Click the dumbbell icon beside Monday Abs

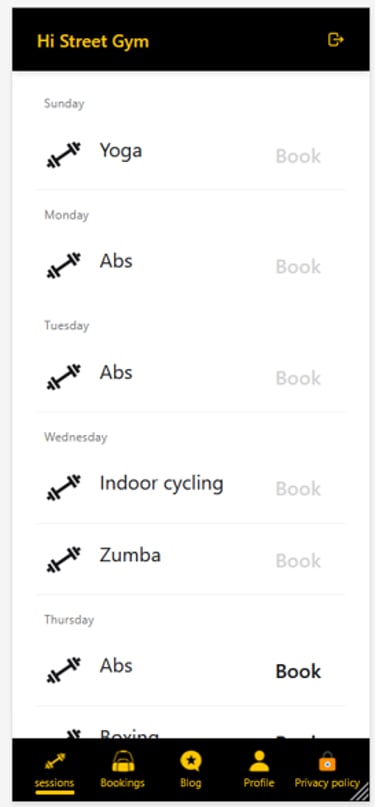[x=64, y=265]
